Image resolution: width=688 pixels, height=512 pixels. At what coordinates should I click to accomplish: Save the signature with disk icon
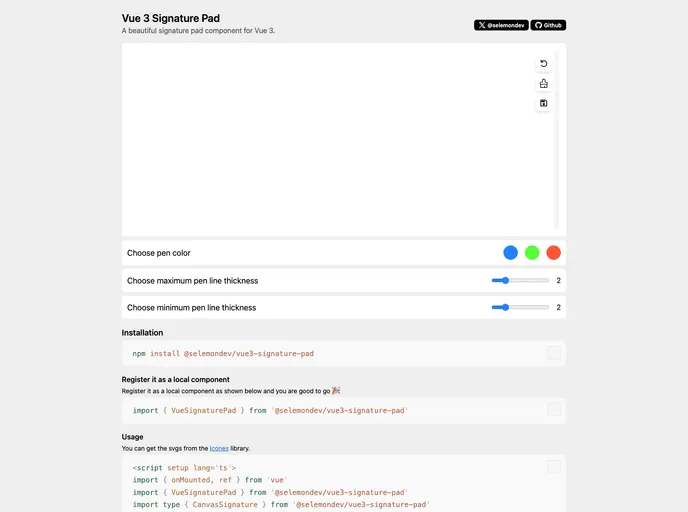pos(543,103)
